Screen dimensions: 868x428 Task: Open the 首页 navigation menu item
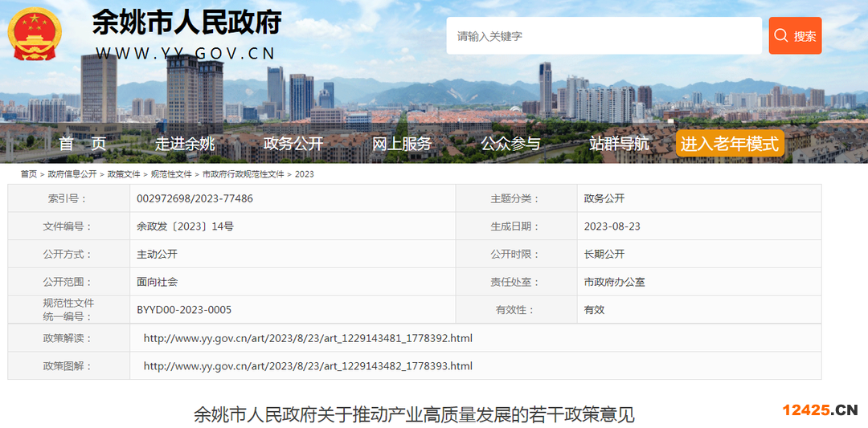coord(83,144)
